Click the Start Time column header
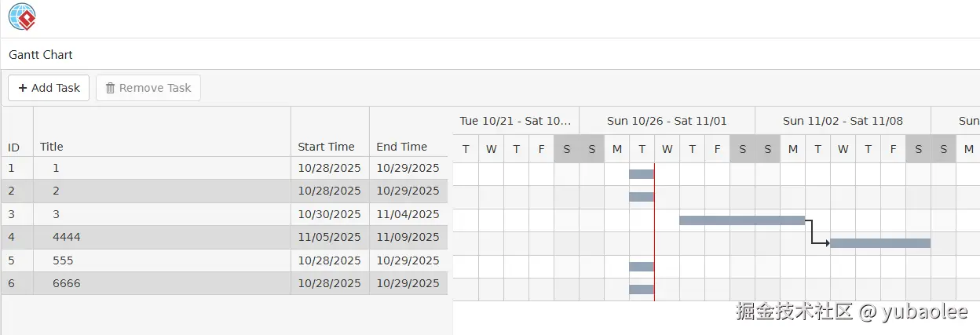The height and width of the screenshot is (335, 980). tap(326, 147)
